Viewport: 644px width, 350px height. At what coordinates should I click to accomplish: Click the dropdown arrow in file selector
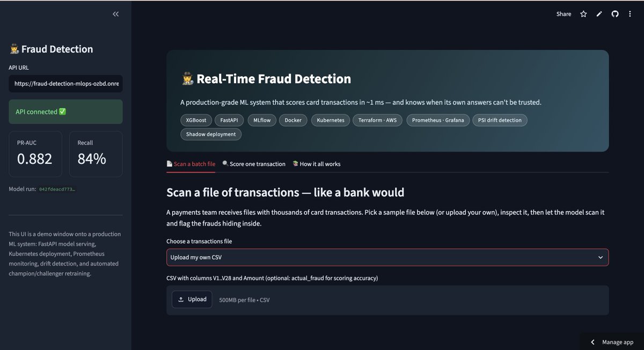tap(601, 257)
